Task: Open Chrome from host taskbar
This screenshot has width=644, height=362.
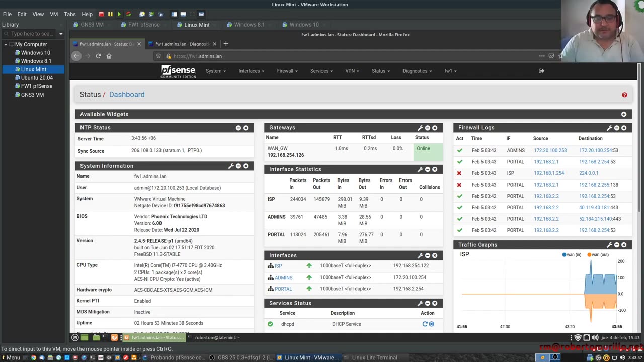Action: pos(33,357)
